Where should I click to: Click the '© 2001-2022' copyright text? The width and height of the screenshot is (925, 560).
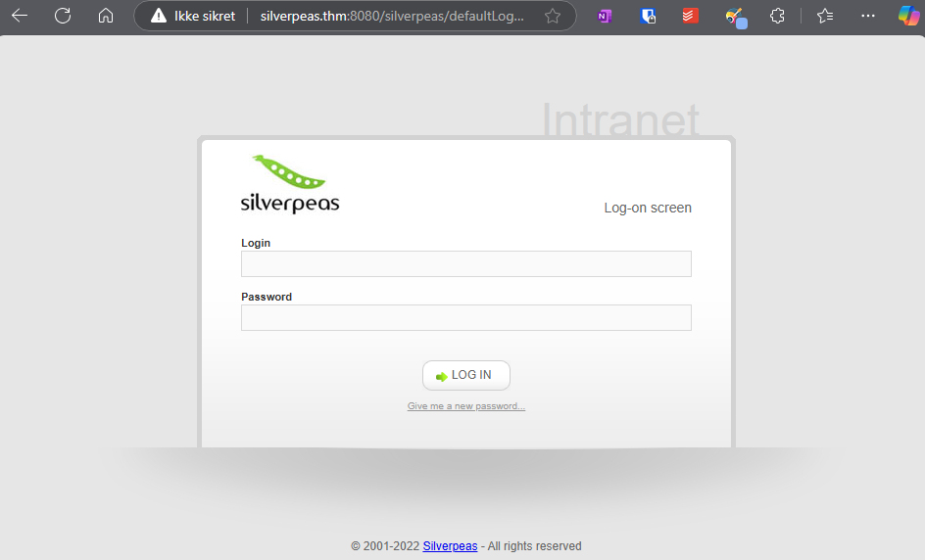coord(385,546)
